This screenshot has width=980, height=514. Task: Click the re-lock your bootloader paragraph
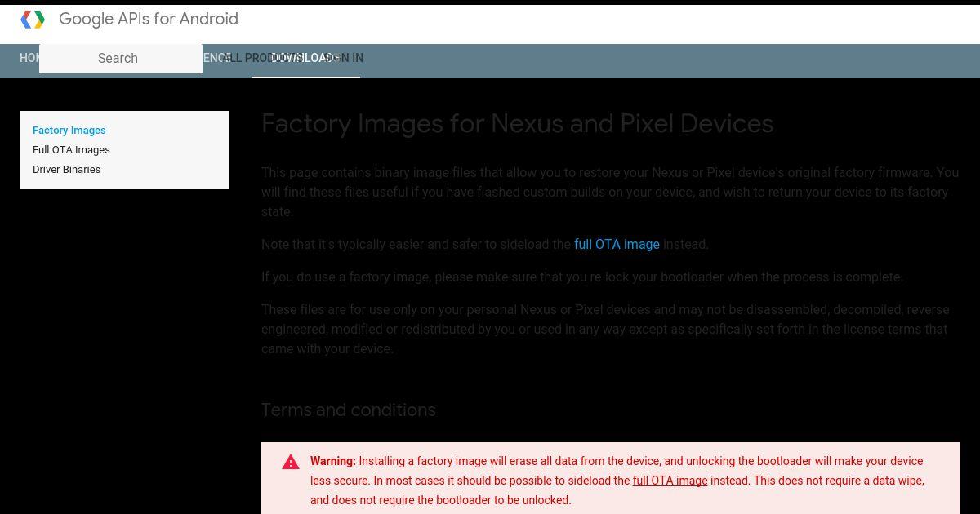coord(582,277)
